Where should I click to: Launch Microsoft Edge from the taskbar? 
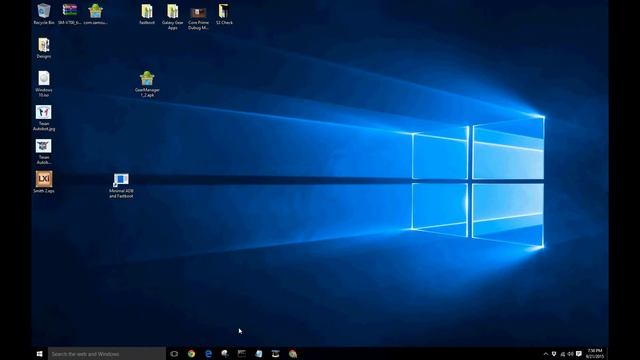(x=208, y=354)
